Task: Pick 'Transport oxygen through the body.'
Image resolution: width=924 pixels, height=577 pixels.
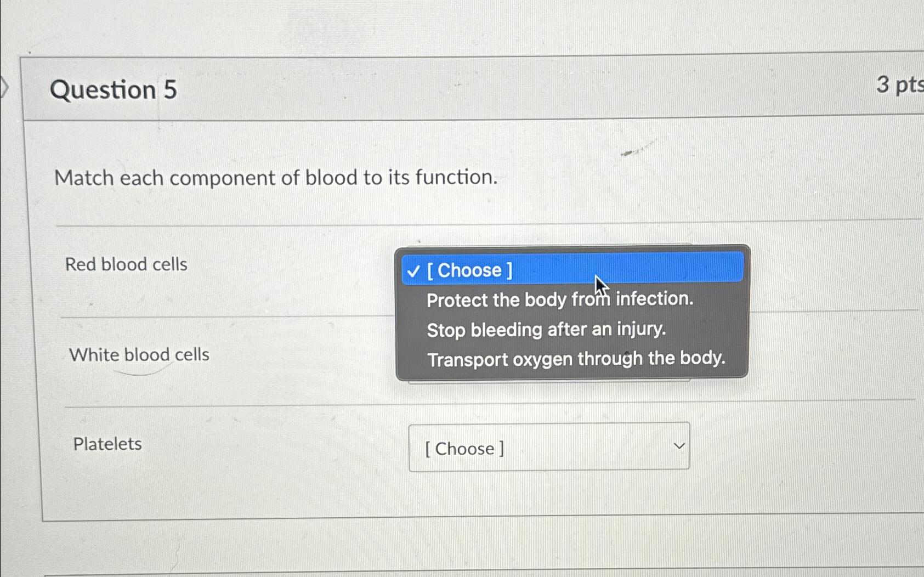Action: tap(576, 359)
